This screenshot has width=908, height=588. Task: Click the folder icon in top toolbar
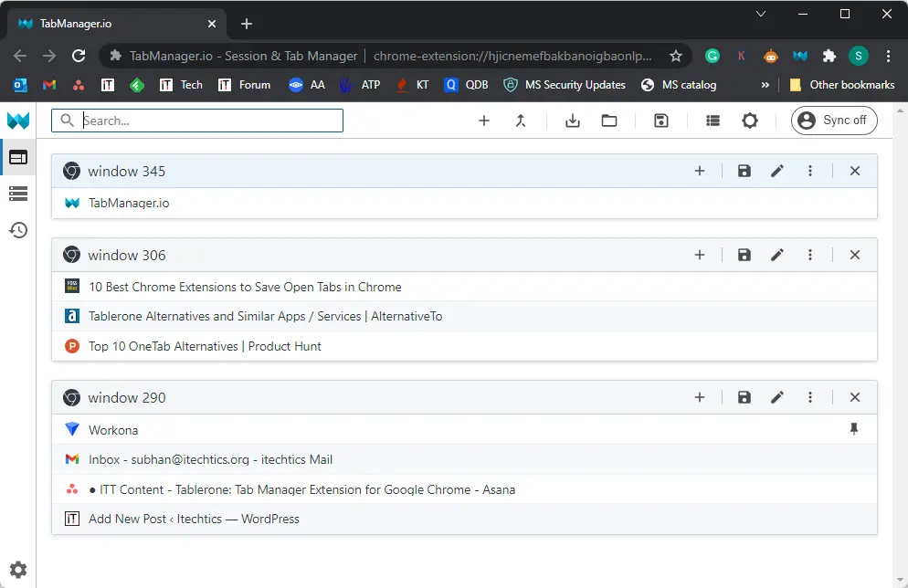point(609,121)
